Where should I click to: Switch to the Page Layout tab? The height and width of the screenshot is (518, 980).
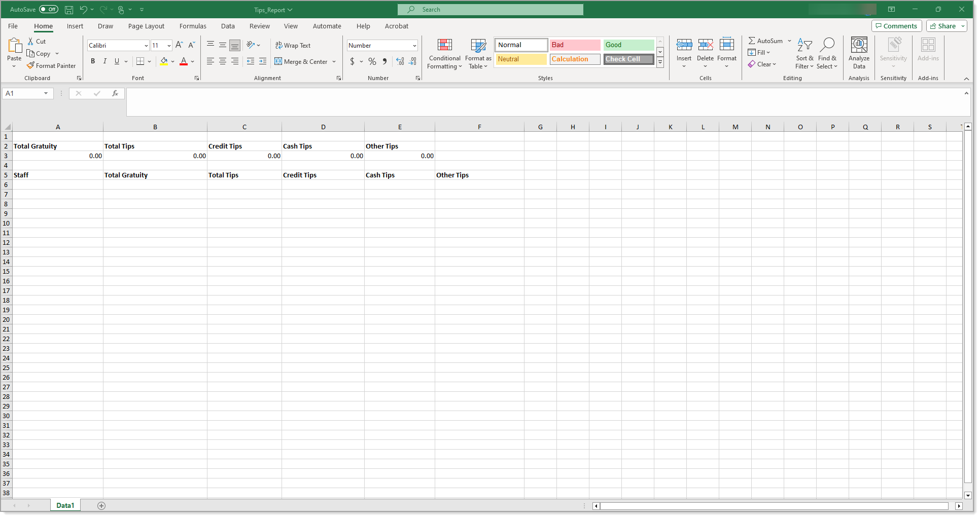coord(146,26)
